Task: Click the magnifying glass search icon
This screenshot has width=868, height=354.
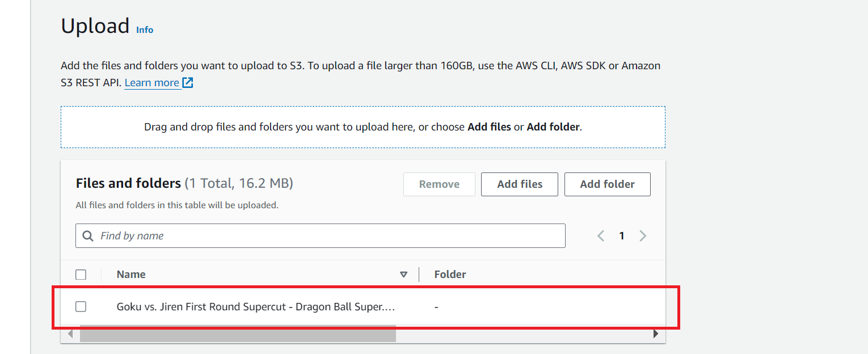Action: 88,236
